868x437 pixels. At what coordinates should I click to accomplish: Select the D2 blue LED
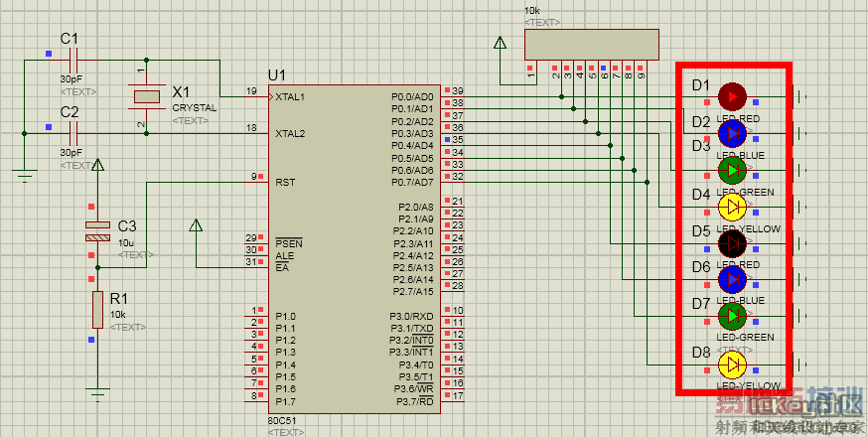(x=732, y=133)
